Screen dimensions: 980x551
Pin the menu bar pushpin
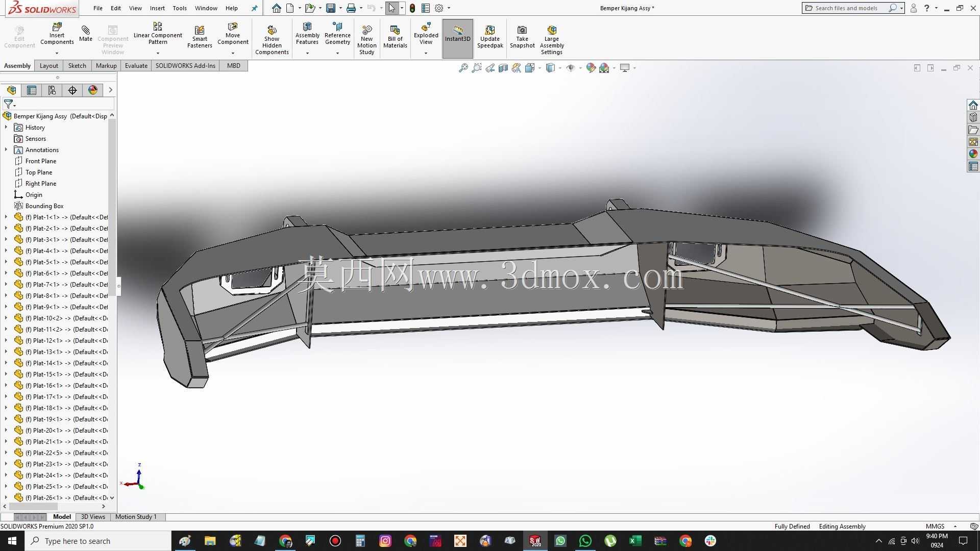pyautogui.click(x=255, y=8)
